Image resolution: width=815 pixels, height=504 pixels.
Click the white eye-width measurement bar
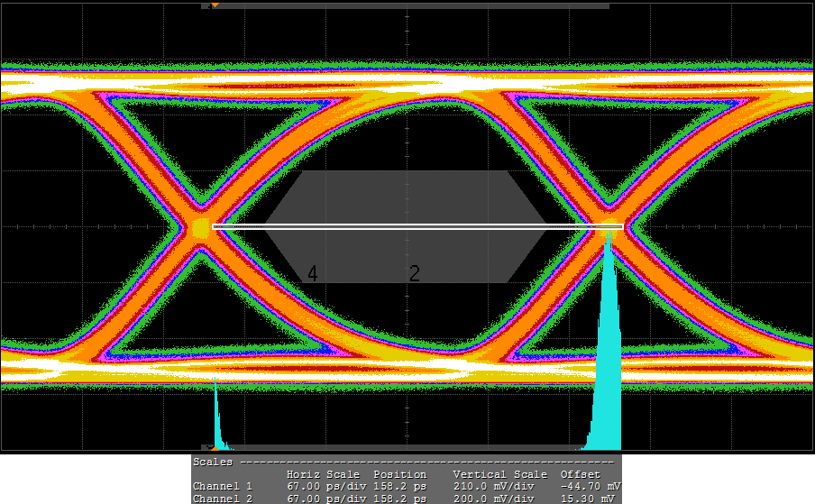coord(417,226)
